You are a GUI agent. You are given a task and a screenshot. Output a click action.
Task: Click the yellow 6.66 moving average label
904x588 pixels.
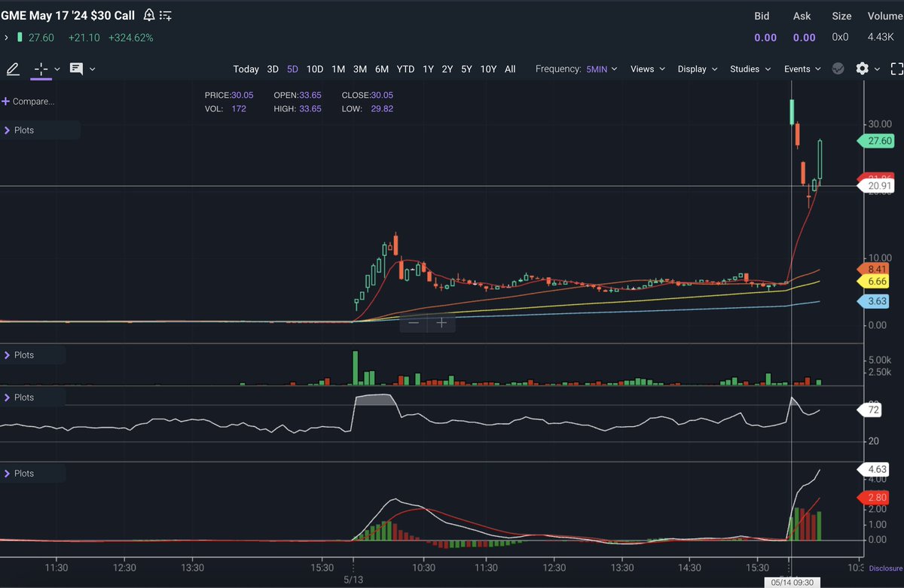[x=875, y=281]
